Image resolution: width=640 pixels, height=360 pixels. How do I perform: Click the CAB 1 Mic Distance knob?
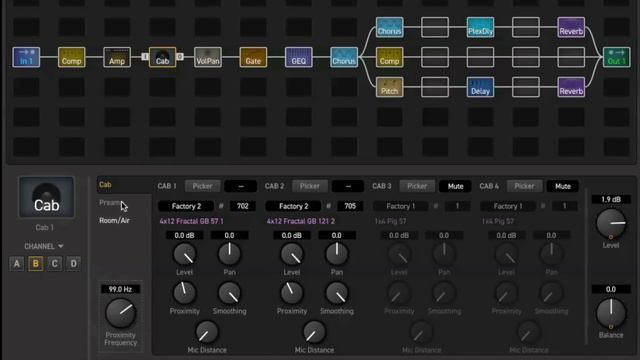point(207,332)
